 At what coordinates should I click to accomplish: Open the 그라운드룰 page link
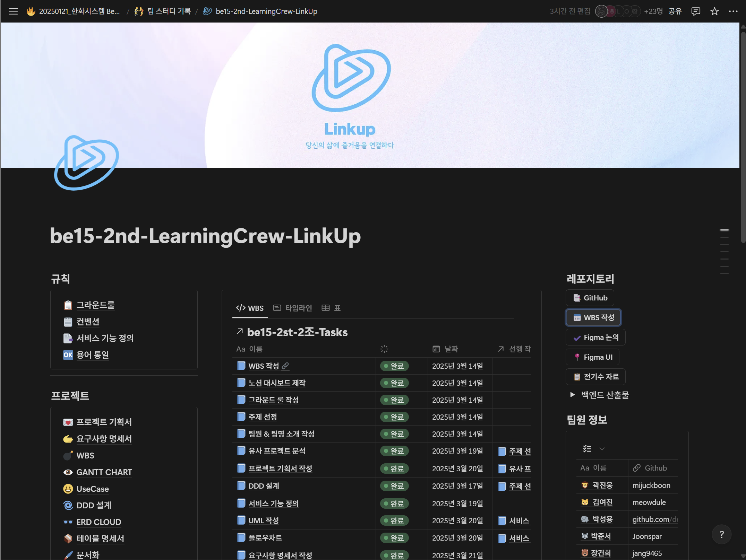tap(95, 305)
